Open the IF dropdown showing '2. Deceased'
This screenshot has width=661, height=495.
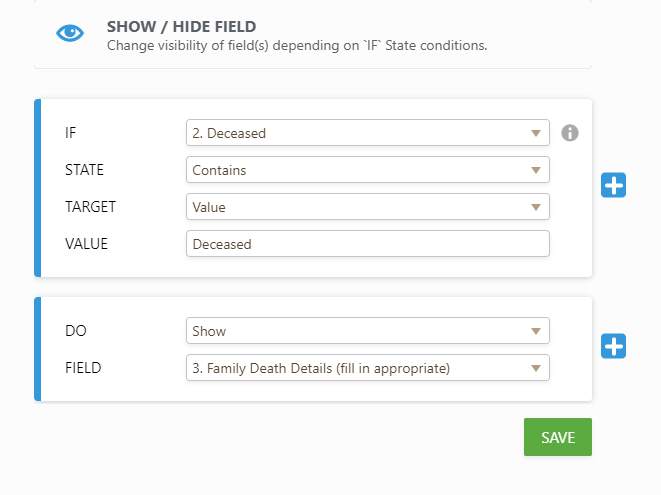pos(367,133)
